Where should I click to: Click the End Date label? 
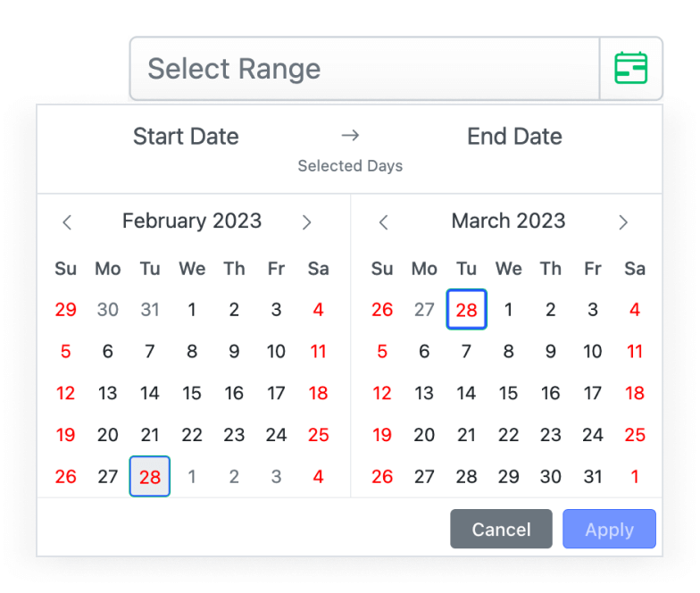point(514,137)
